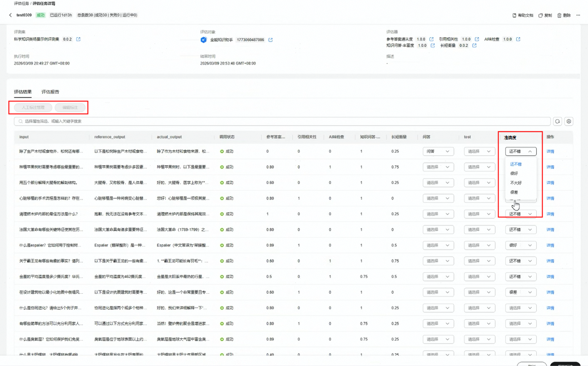The image size is (588, 366).
Task: Refresh the evaluation results table
Action: click(557, 121)
